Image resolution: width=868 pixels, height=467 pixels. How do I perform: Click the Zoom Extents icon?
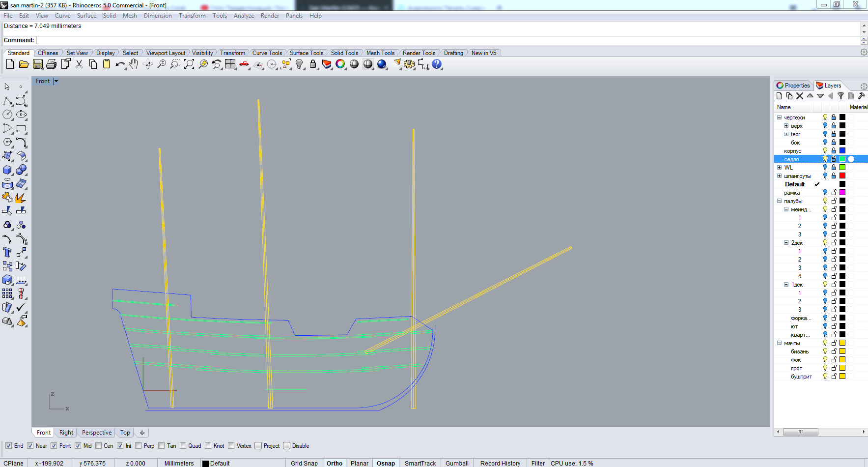189,64
